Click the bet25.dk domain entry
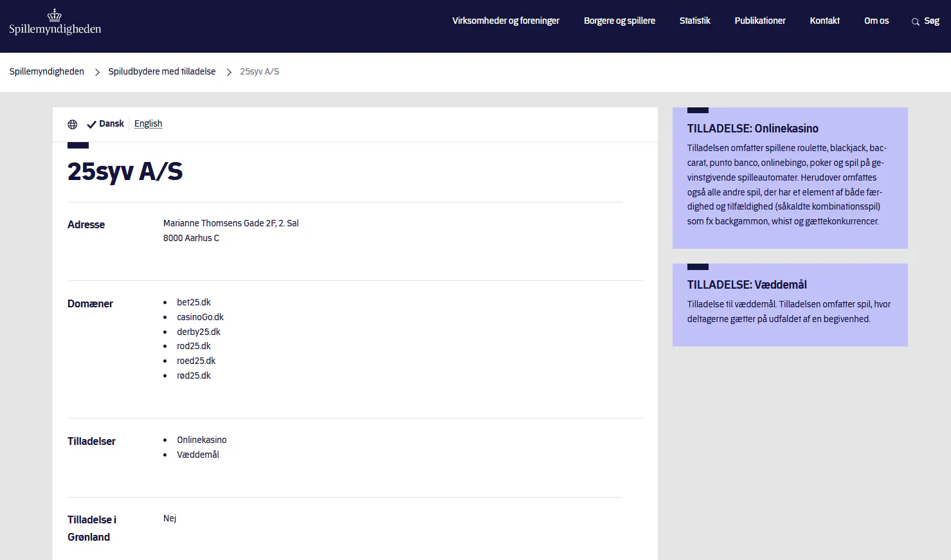Viewport: 951px width, 560px height. pos(194,302)
